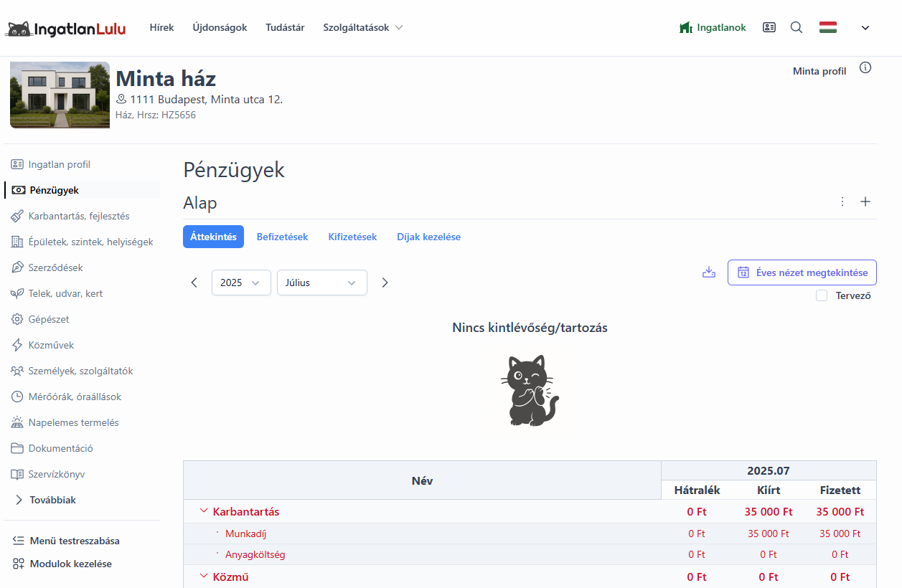This screenshot has width=902, height=588.
Task: Click the Minta profil link
Action: pyautogui.click(x=819, y=71)
